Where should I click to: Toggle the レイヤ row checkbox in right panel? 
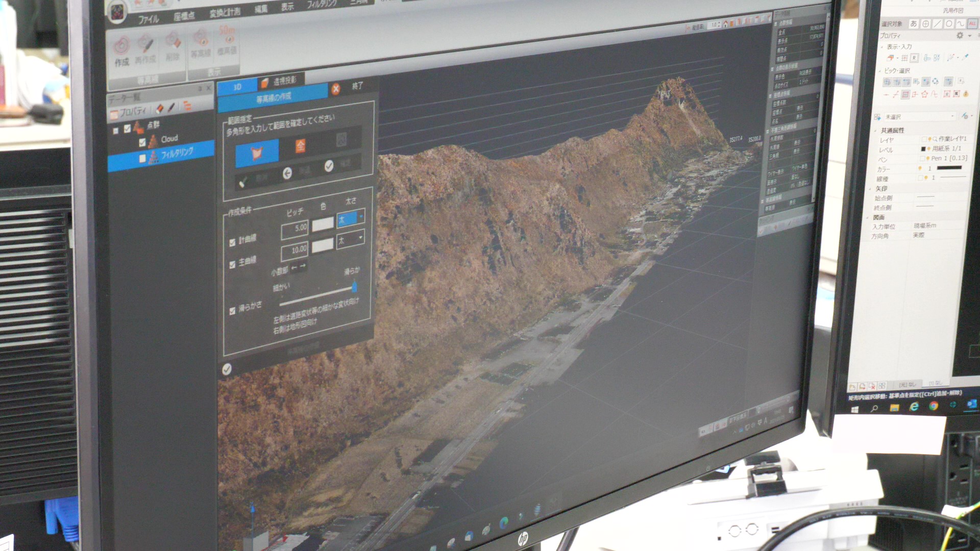point(924,139)
